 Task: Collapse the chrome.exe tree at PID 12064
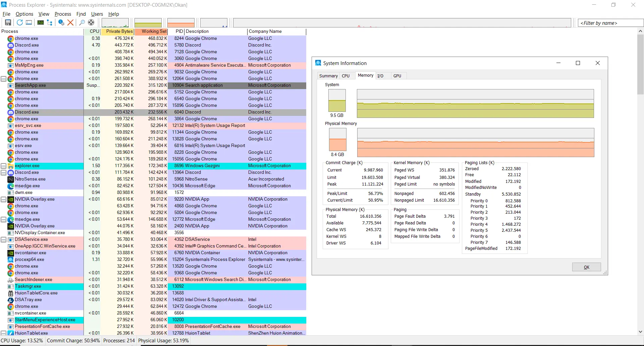tap(3, 79)
